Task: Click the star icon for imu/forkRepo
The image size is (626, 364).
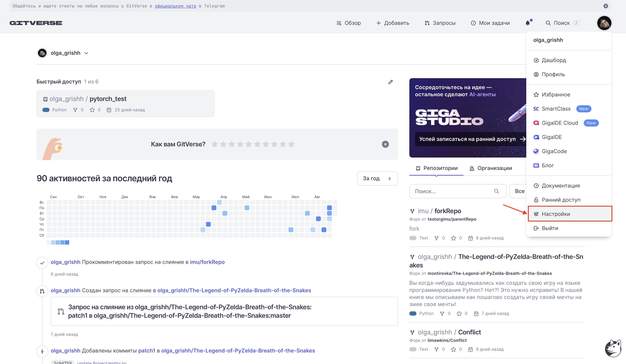Action: (453, 238)
